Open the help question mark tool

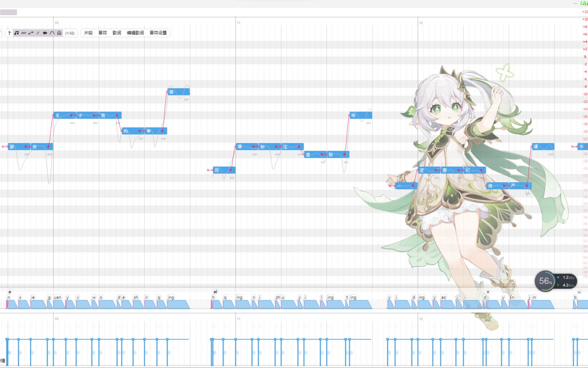pyautogui.click(x=9, y=33)
